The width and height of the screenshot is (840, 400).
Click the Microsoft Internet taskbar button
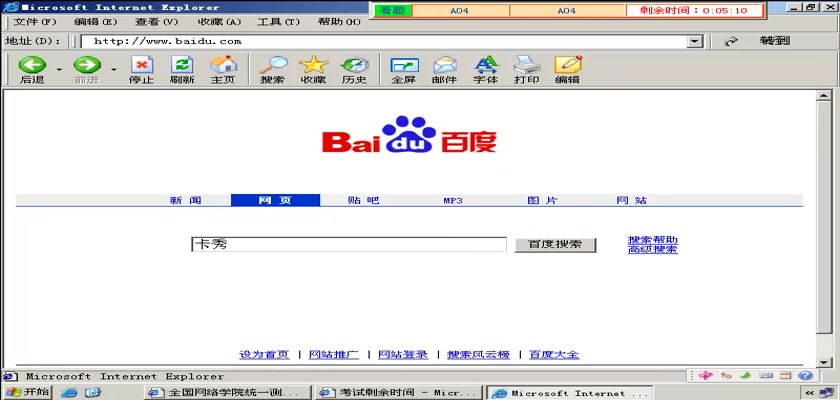pos(569,393)
